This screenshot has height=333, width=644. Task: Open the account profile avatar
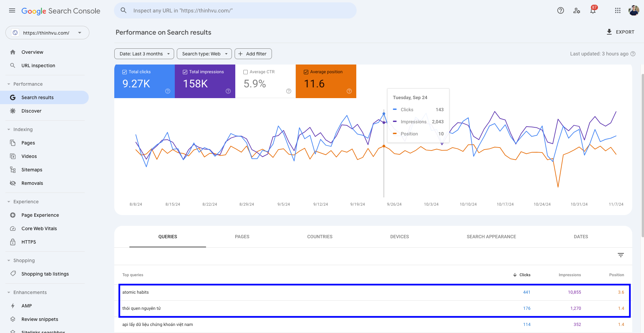pyautogui.click(x=634, y=10)
